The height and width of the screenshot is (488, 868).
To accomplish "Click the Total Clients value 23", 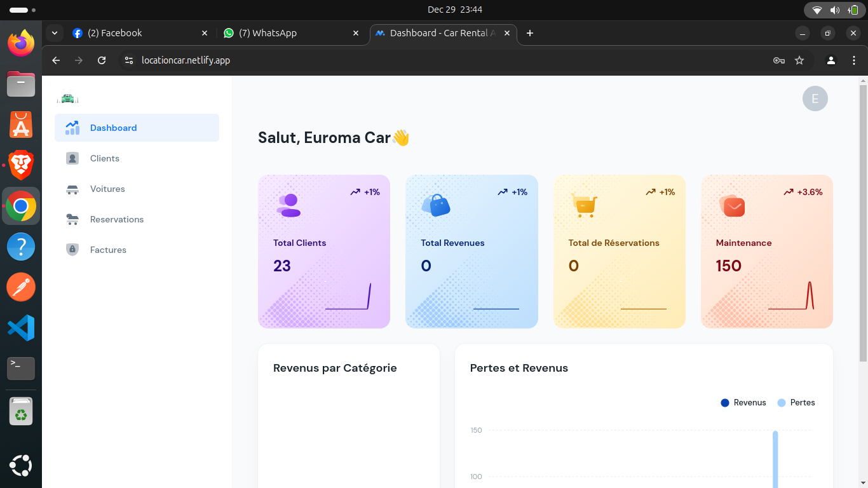I will [282, 266].
